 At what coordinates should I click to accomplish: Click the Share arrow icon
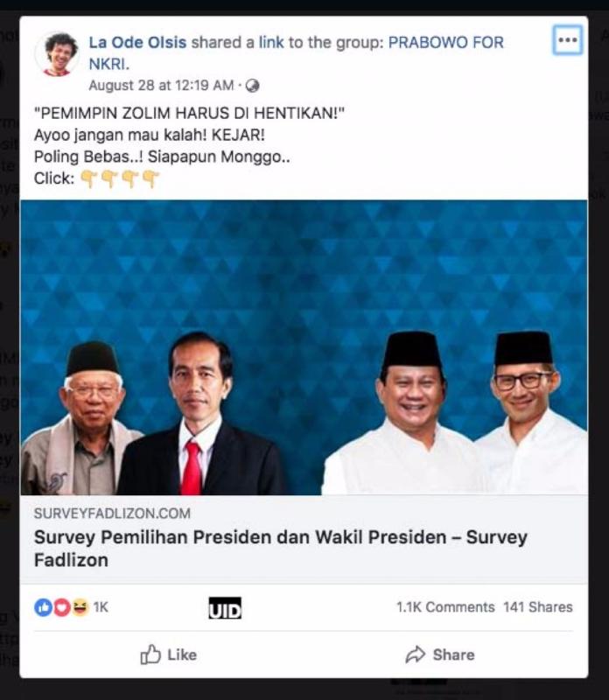pyautogui.click(x=416, y=654)
